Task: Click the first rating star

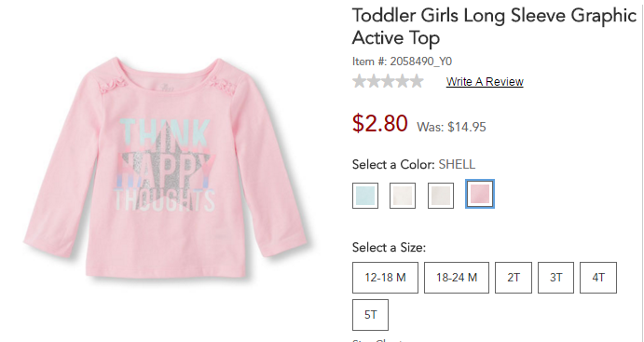Action: [x=360, y=81]
